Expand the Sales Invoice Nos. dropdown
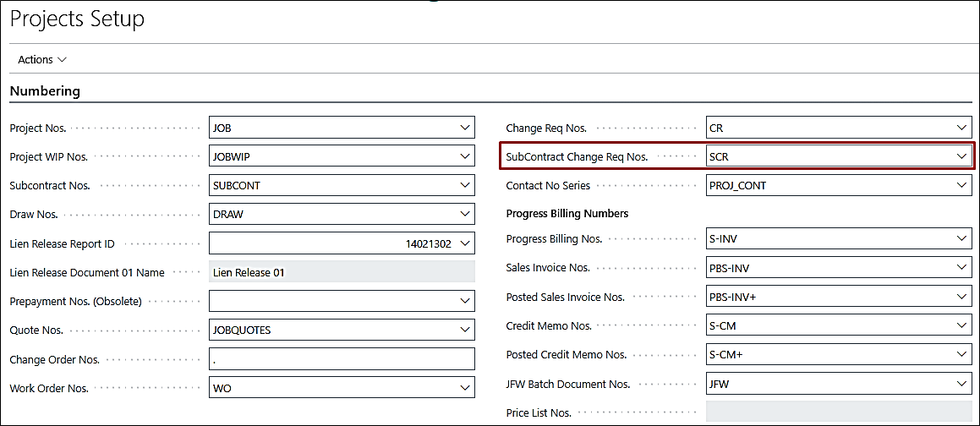Image resolution: width=980 pixels, height=426 pixels. tap(961, 268)
